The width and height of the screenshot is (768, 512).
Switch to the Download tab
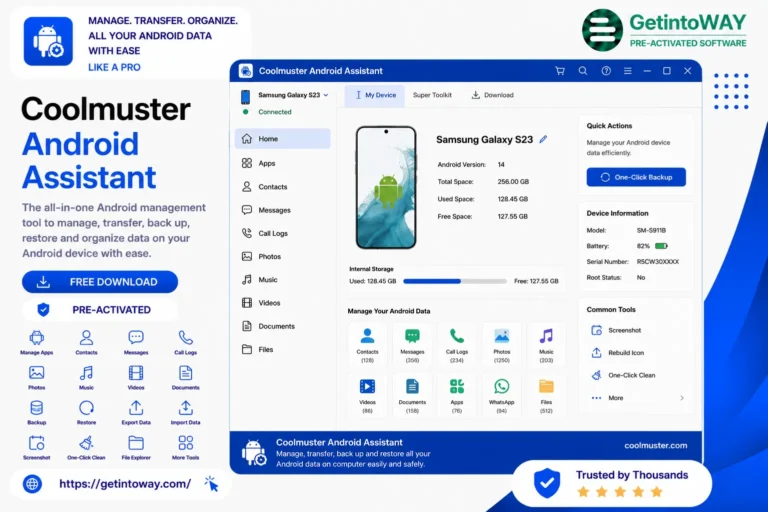492,95
